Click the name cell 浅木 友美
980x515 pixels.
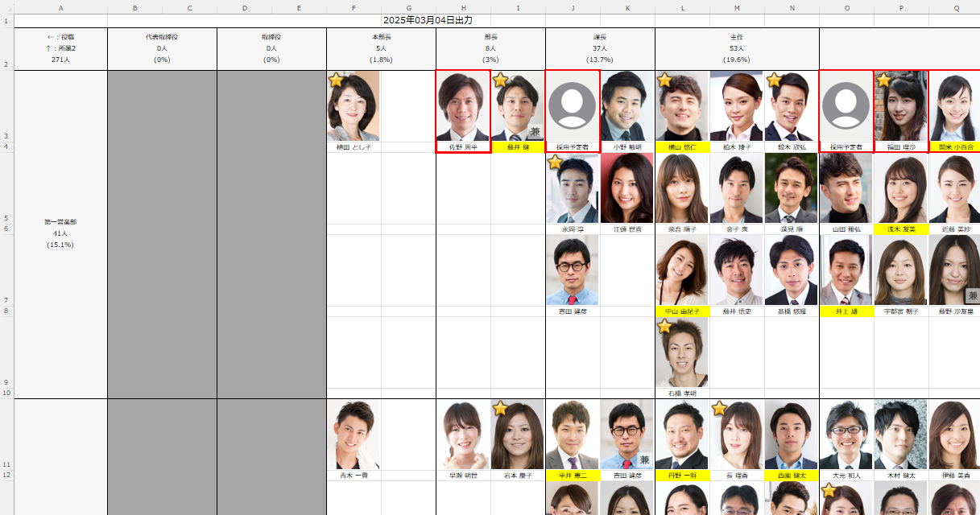coord(901,229)
